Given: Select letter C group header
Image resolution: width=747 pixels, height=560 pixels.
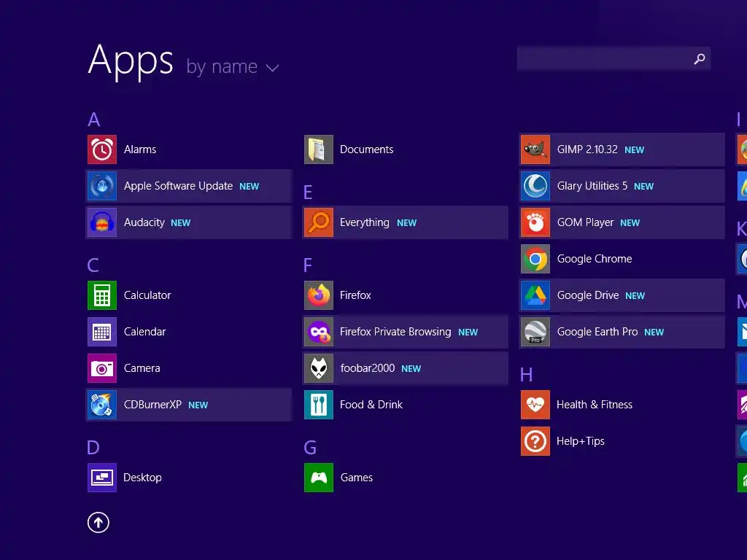Looking at the screenshot, I should click(x=93, y=265).
